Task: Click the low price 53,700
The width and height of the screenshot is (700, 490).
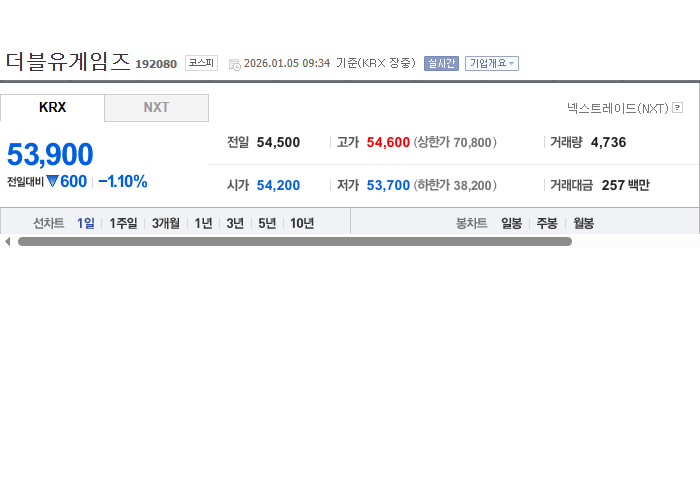Action: [388, 185]
